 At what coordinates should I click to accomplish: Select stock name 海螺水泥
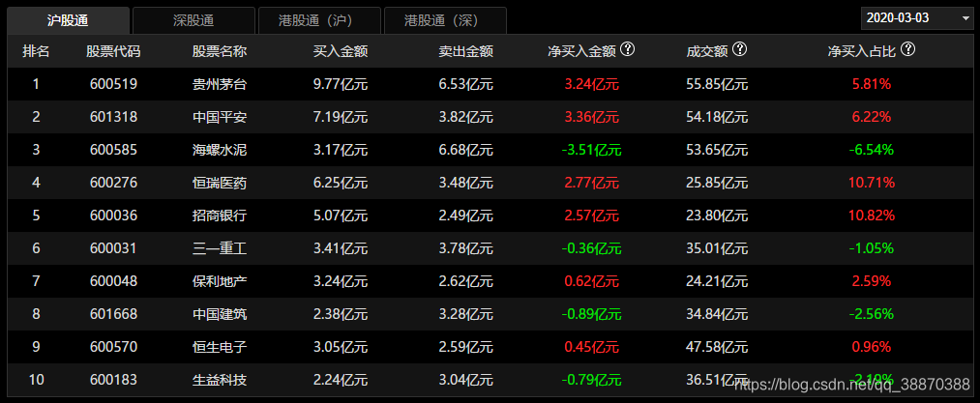coord(220,150)
